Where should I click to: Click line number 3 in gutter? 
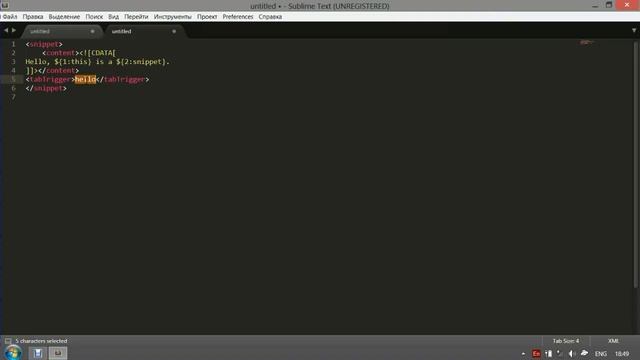[x=13, y=62]
